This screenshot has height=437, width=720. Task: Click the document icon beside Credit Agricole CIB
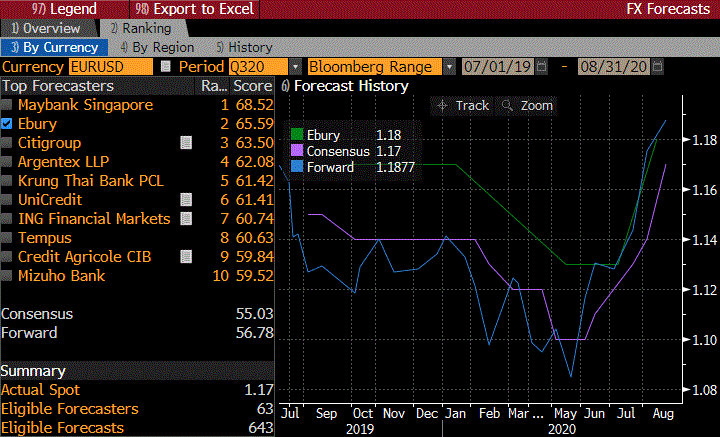[185, 257]
